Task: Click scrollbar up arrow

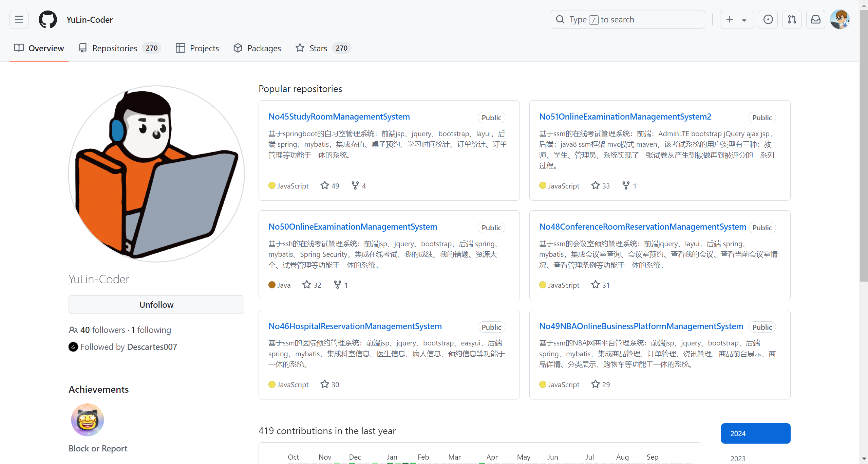Action: (864, 5)
